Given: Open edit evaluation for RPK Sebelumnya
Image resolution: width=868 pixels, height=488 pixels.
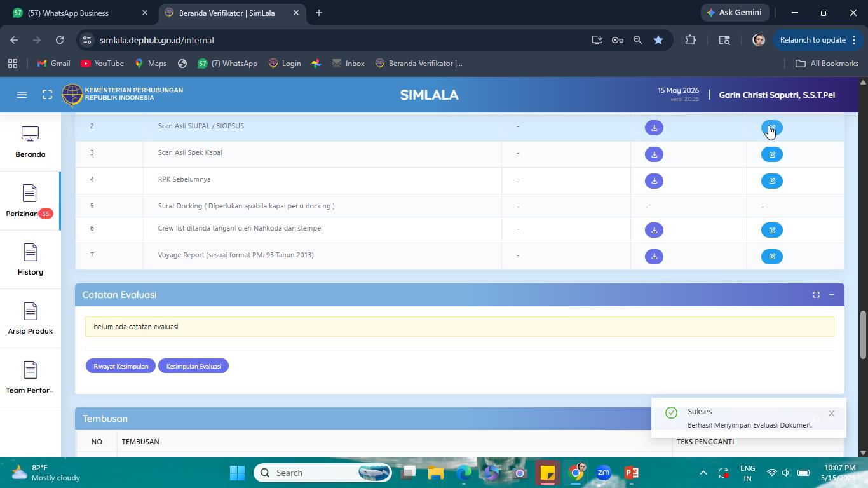Looking at the screenshot, I should pos(772,181).
